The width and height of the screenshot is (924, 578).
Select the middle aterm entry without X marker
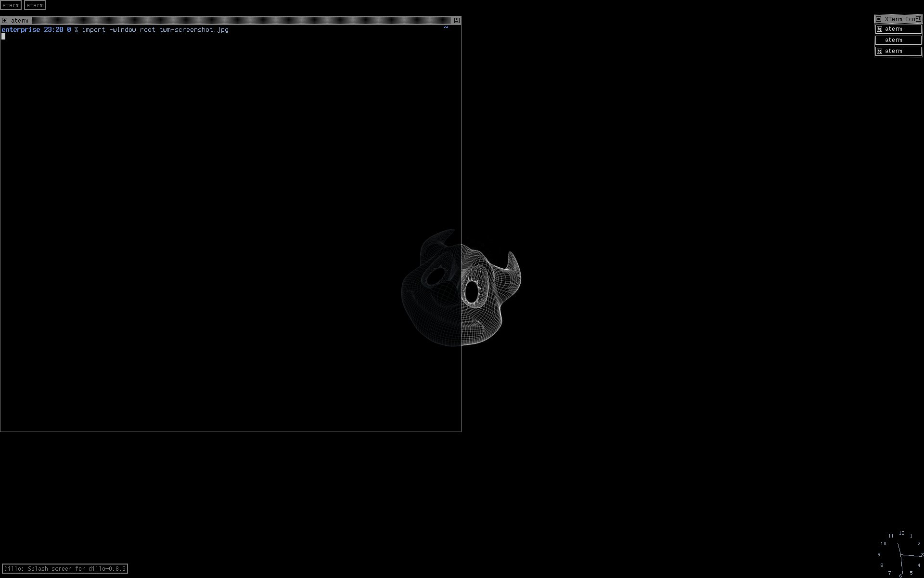[898, 40]
